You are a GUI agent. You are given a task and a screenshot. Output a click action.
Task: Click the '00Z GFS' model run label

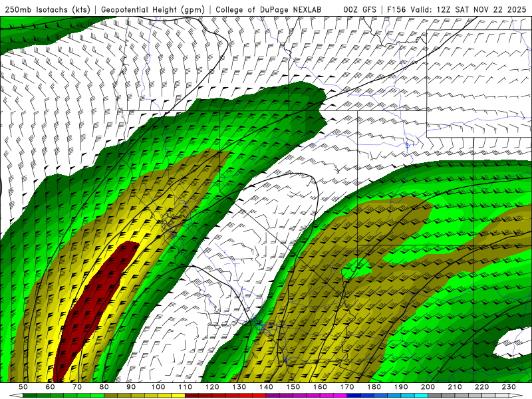pos(360,9)
